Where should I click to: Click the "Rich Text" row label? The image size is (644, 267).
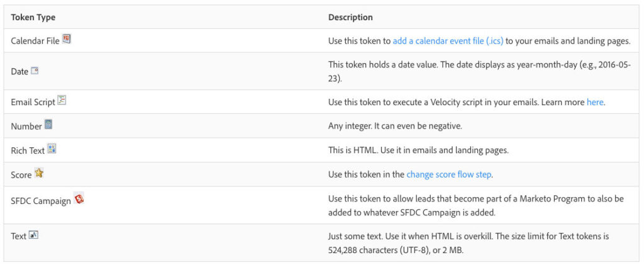pyautogui.click(x=28, y=151)
